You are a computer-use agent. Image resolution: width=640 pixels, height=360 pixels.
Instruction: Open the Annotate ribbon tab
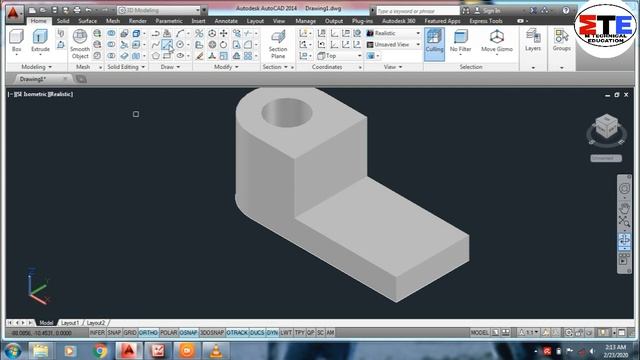pyautogui.click(x=226, y=21)
